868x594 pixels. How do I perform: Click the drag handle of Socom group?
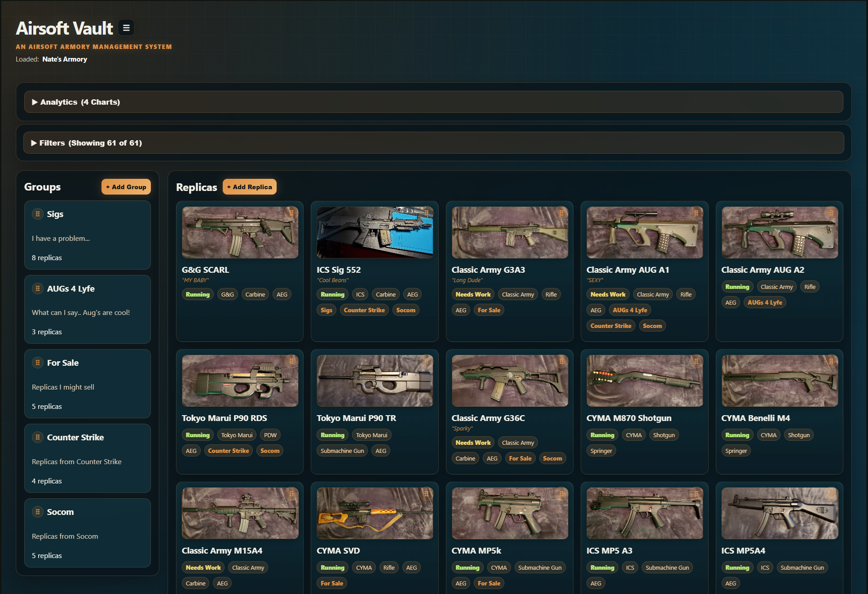click(x=38, y=512)
